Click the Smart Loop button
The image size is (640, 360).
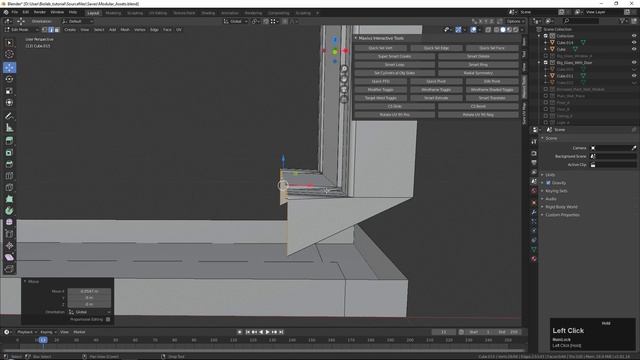(x=394, y=65)
